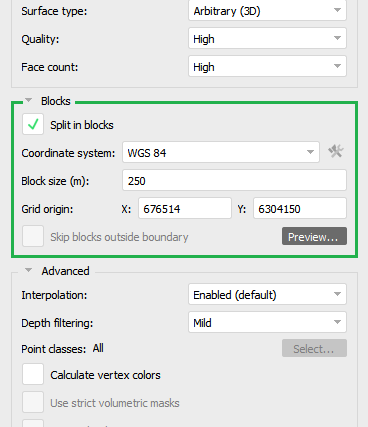Screen dimensions: 368x427
Task: Click the Point classes Select... button
Action: pyautogui.click(x=314, y=348)
